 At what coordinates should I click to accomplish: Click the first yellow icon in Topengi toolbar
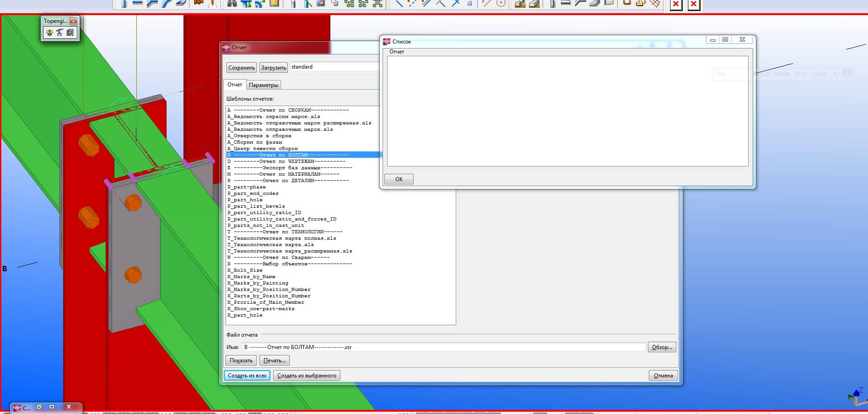[49, 32]
